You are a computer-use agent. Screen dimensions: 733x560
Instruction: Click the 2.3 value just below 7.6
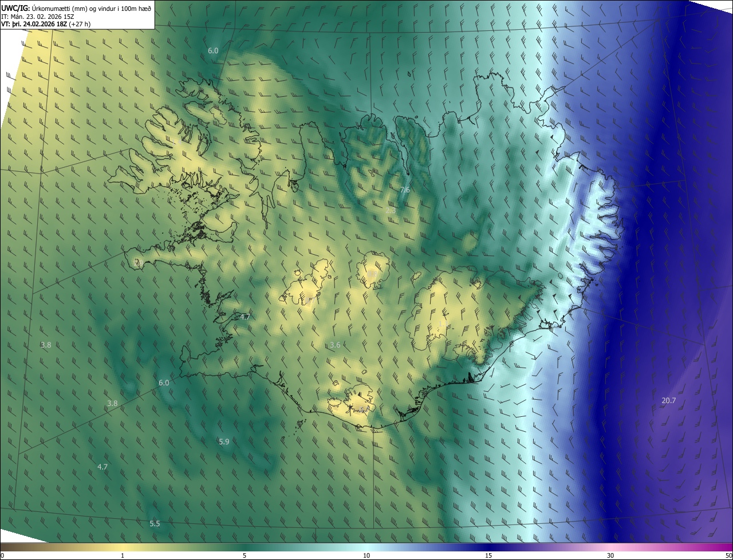[x=391, y=211]
